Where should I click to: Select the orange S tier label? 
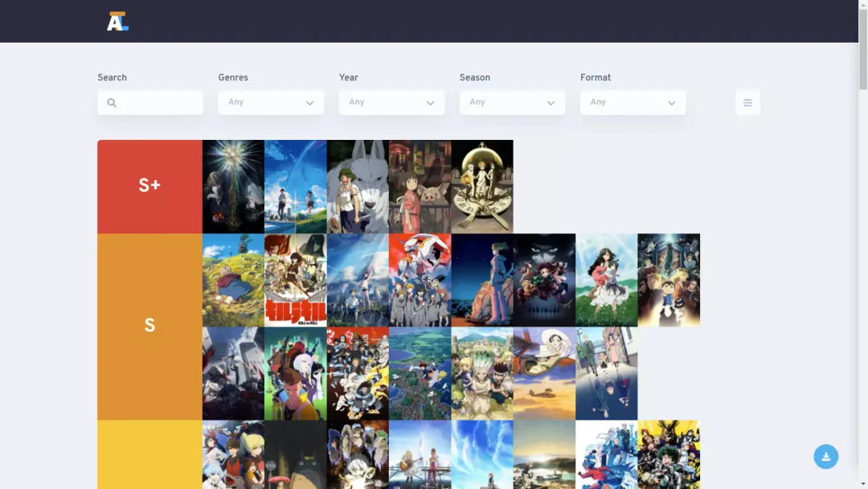(x=149, y=327)
